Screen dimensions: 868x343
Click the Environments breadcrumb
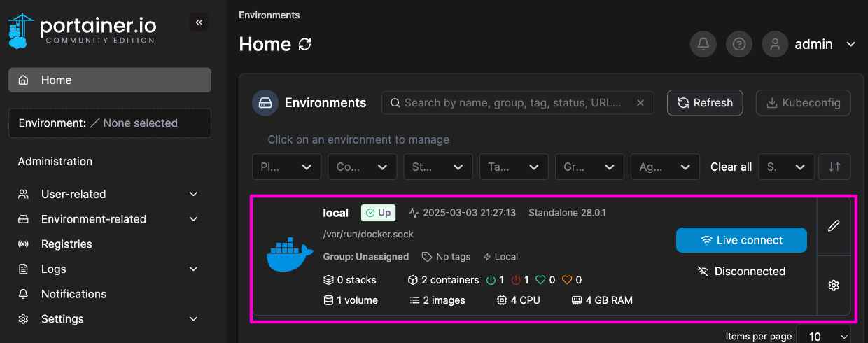(x=269, y=15)
